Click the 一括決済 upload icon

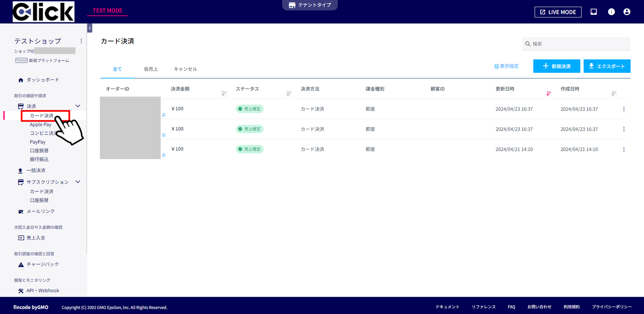[21, 171]
